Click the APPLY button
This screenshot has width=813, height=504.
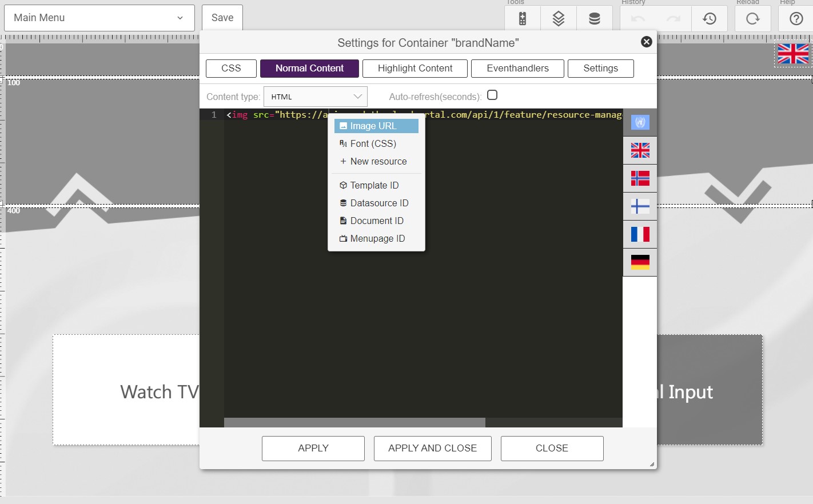click(313, 449)
